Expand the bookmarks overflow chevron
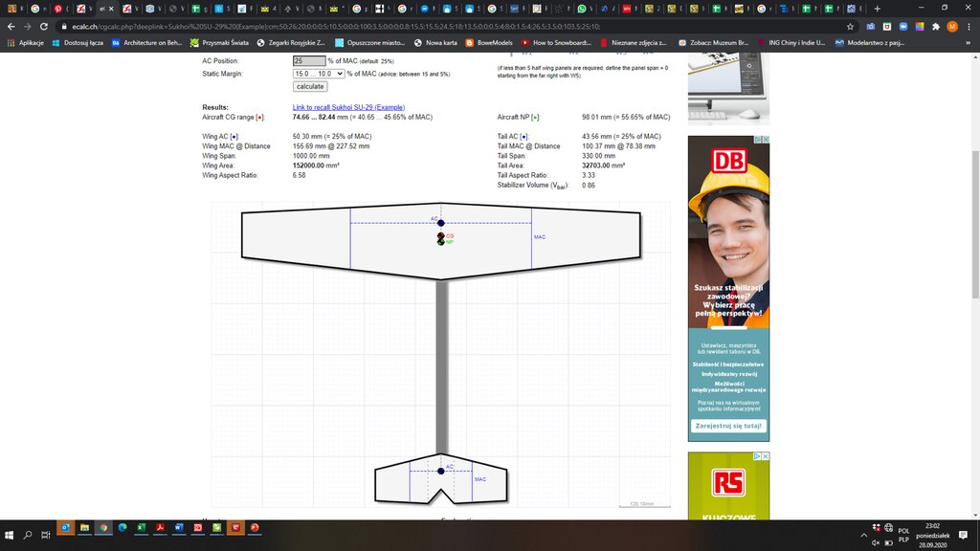 tap(967, 43)
